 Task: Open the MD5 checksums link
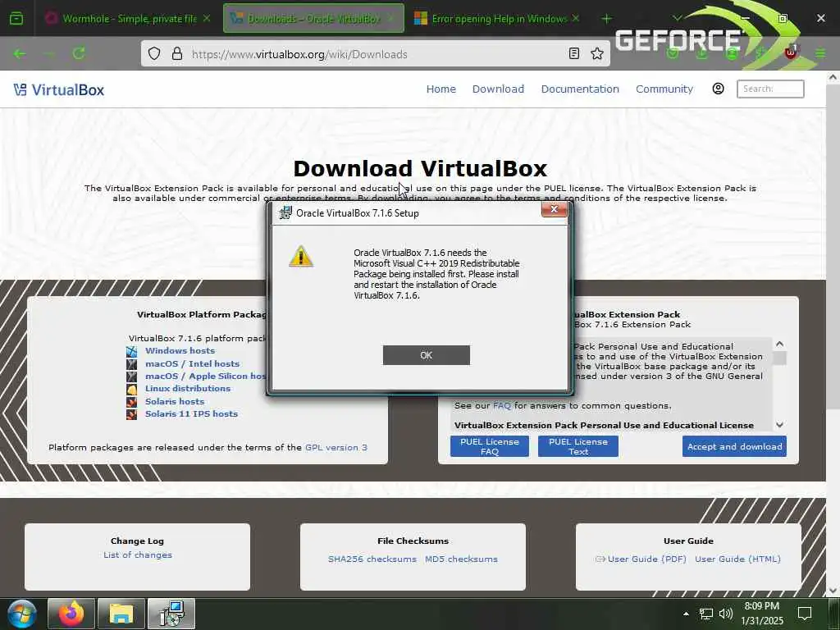point(461,559)
